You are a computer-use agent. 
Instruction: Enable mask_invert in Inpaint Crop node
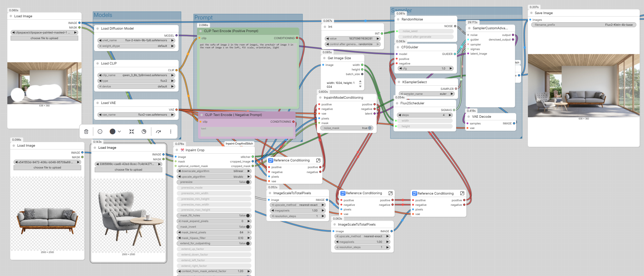(x=248, y=227)
